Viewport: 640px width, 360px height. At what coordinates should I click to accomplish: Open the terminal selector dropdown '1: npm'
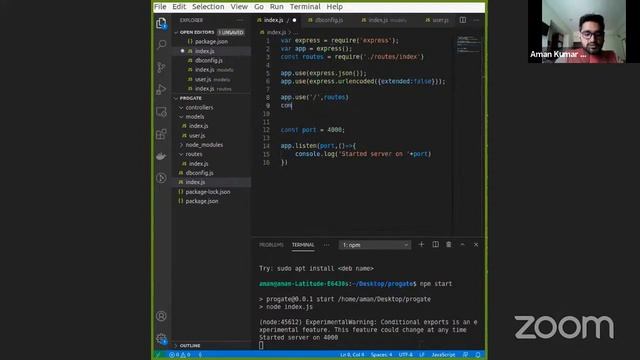(375, 245)
